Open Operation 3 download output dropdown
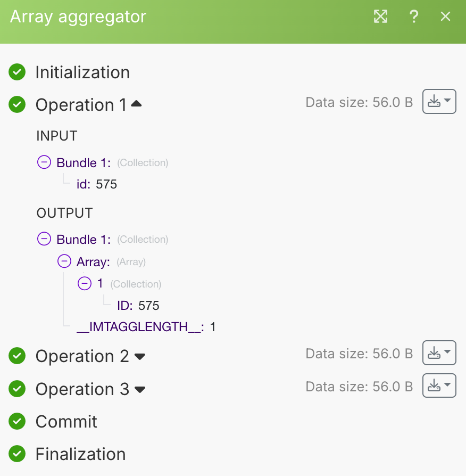The width and height of the screenshot is (466, 476). point(439,385)
